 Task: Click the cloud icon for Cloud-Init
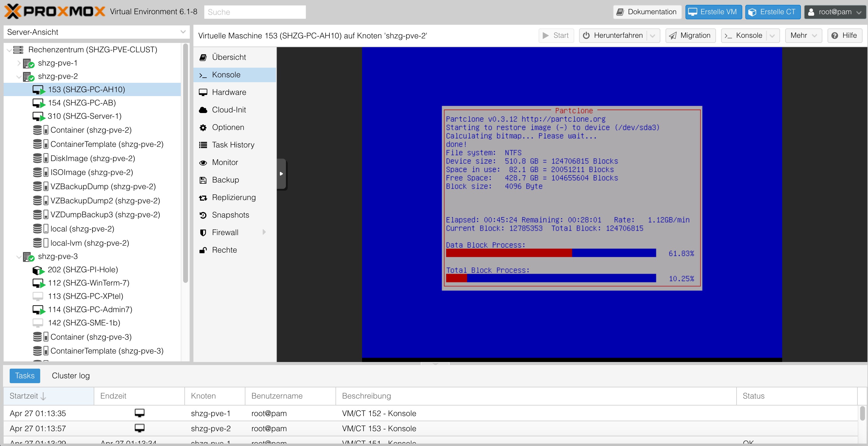pyautogui.click(x=203, y=110)
